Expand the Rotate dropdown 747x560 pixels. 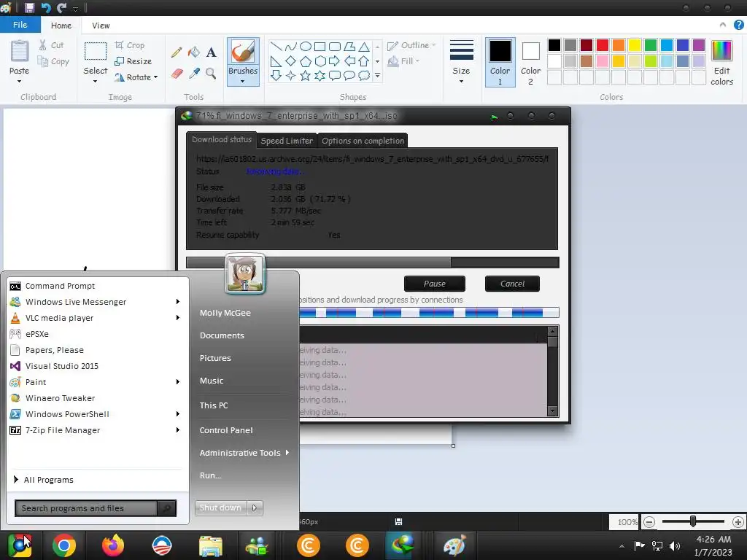pos(156,77)
